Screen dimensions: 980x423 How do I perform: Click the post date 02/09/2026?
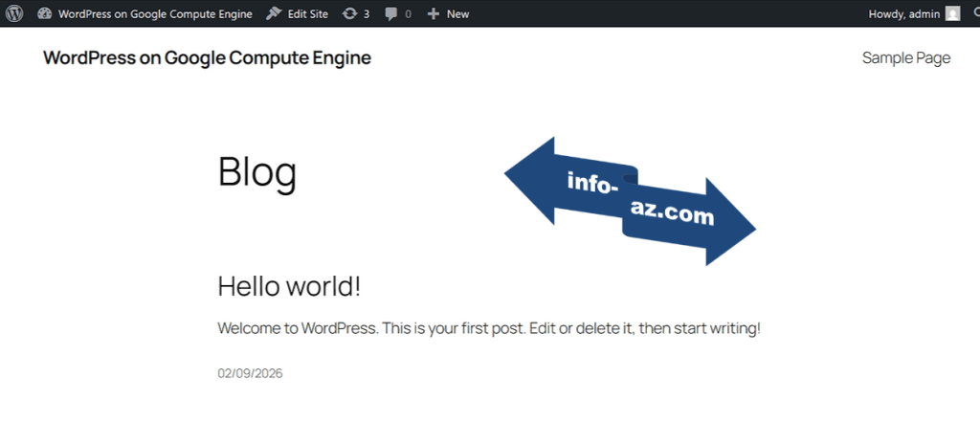[250, 373]
